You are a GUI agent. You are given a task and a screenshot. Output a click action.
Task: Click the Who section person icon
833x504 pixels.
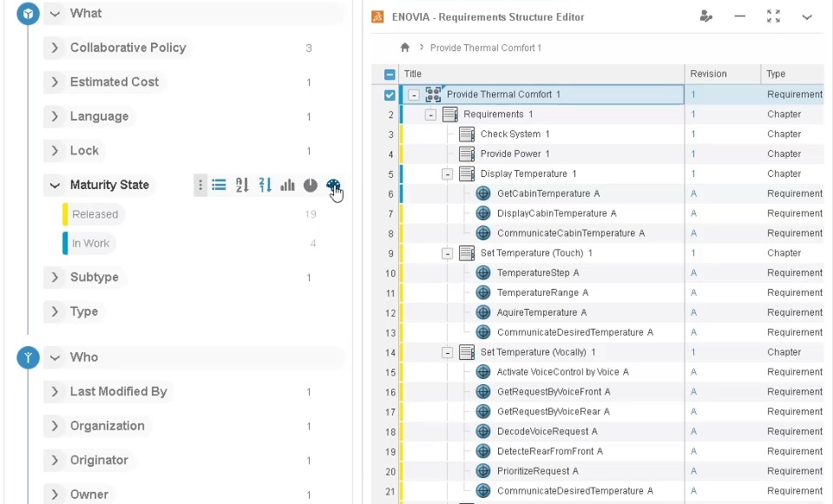coord(28,357)
